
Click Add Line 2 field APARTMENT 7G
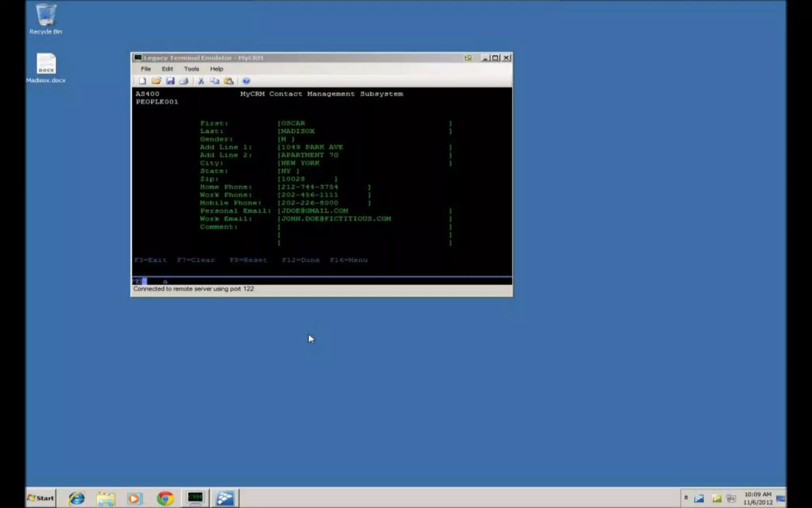point(365,155)
